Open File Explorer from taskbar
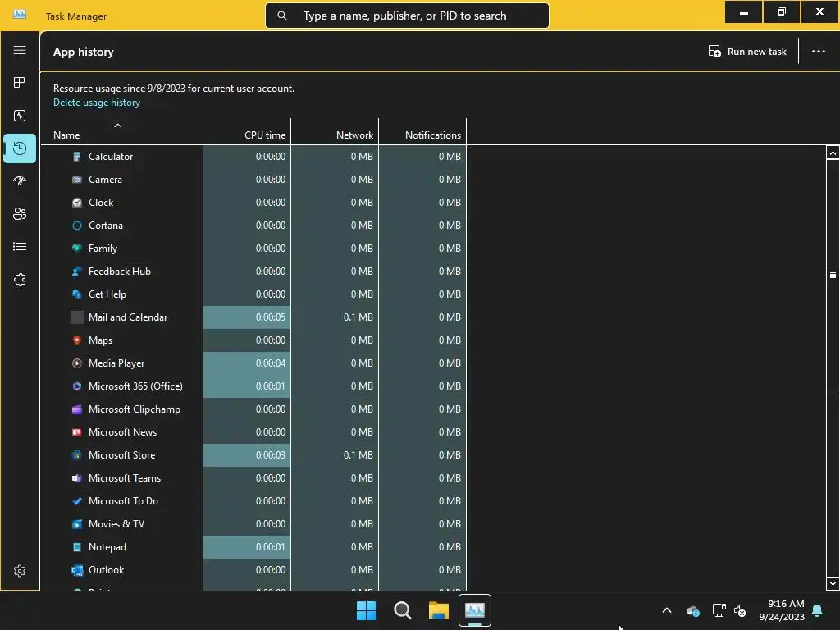840x630 pixels. pyautogui.click(x=438, y=610)
